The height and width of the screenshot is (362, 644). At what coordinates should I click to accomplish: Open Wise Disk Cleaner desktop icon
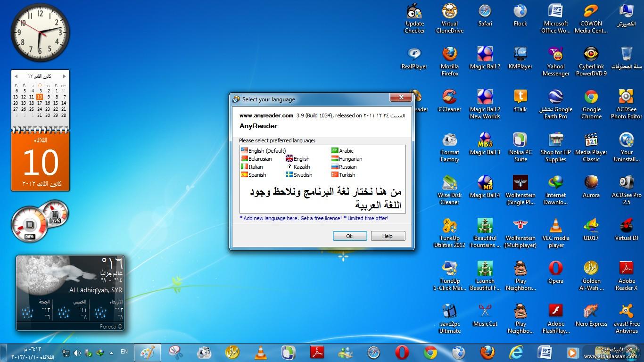tap(450, 190)
